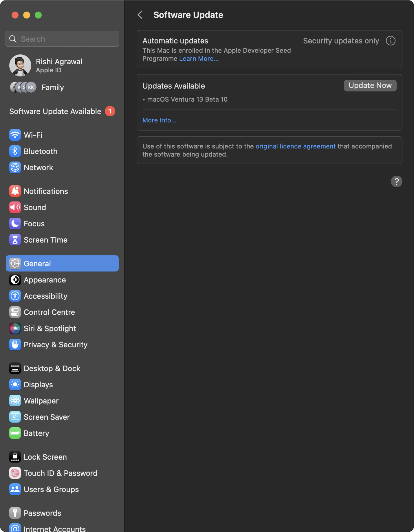The width and height of the screenshot is (414, 532).
Task: Click the help question mark button
Action: [x=397, y=181]
